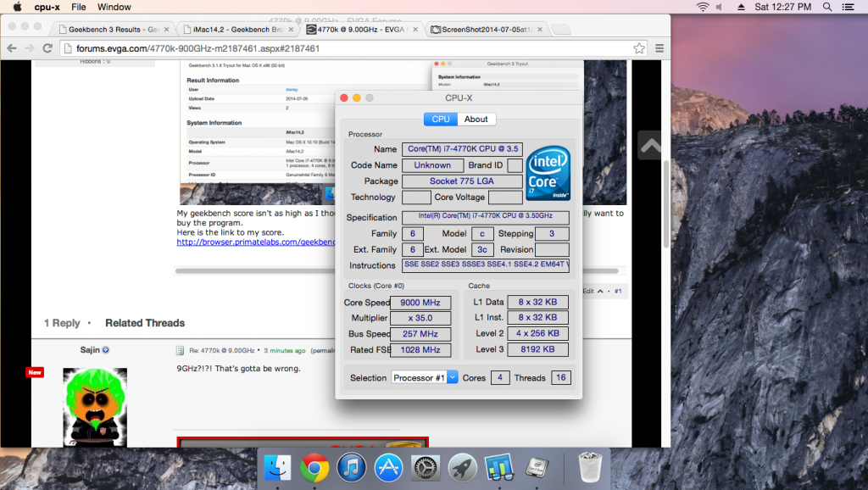Screen dimensions: 868x490
Task: Switch to ScreenShot2014-07-05 tab
Action: point(487,30)
